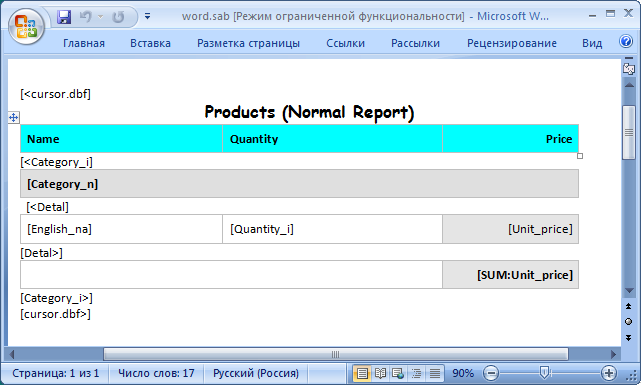Click the [English_na] cell

(121, 229)
